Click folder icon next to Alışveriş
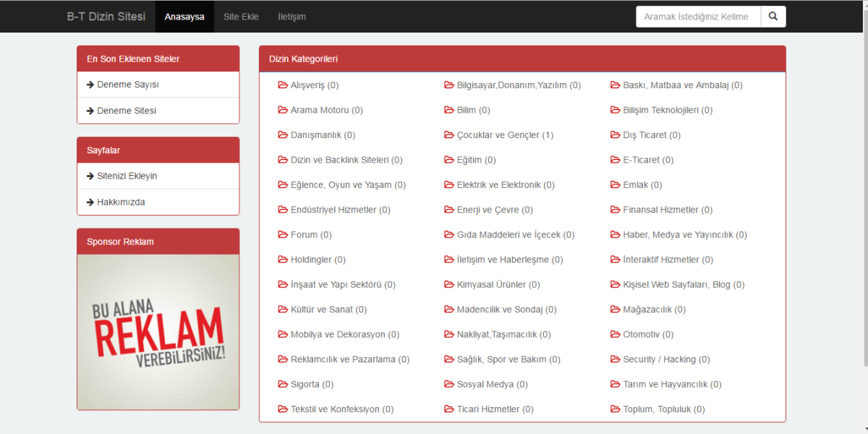Image resolution: width=868 pixels, height=434 pixels. 283,85
